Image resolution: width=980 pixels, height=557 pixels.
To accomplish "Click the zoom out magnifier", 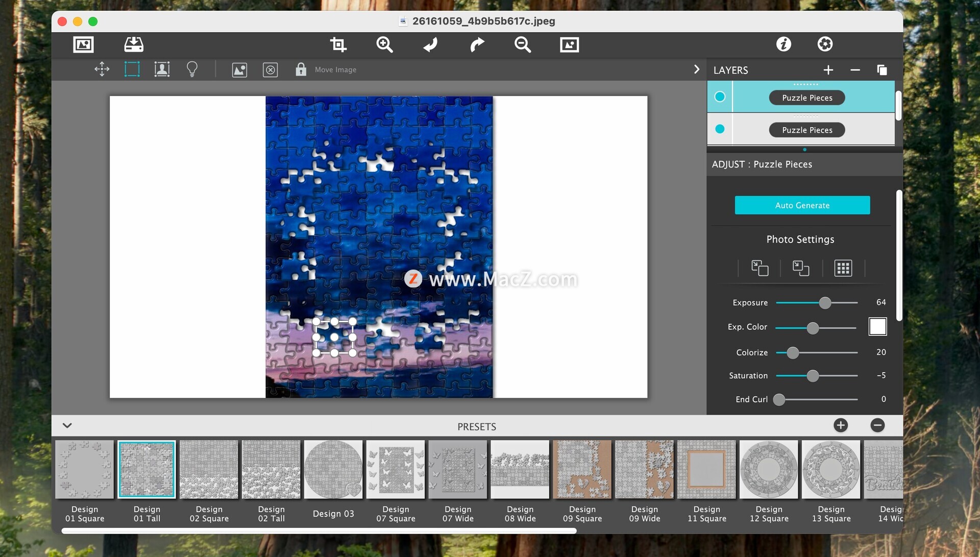I will [x=523, y=44].
